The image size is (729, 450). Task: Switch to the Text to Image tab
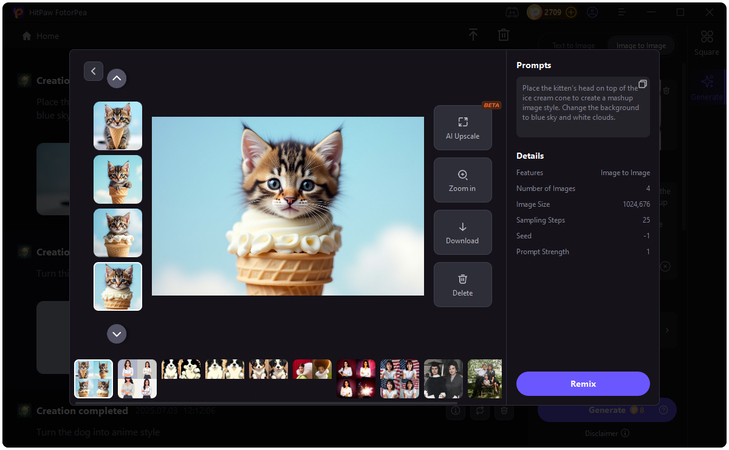[573, 46]
